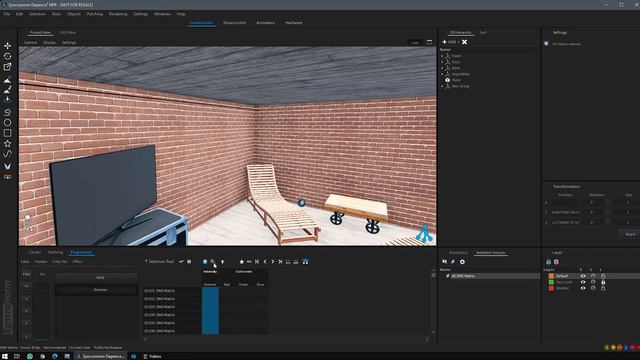The image size is (640, 360).
Task: Click the first icon in Selection Groups toolbar
Action: (x=444, y=262)
